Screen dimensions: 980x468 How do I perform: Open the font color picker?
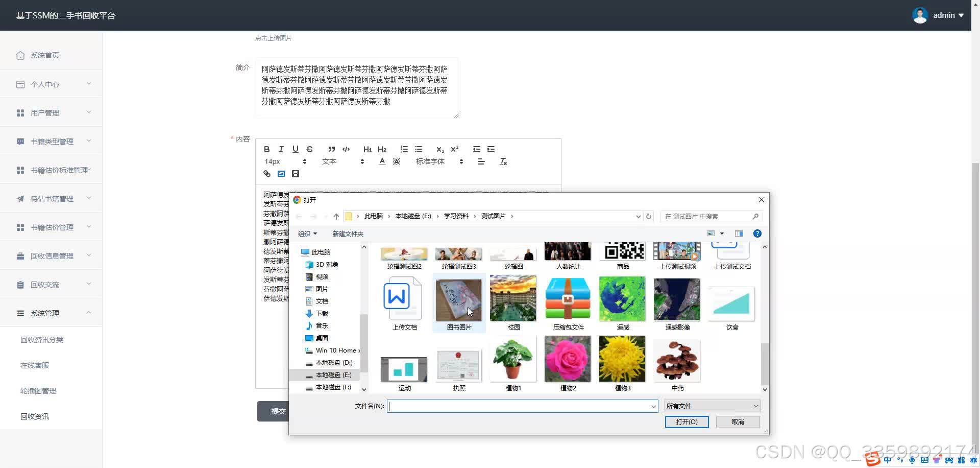(382, 161)
